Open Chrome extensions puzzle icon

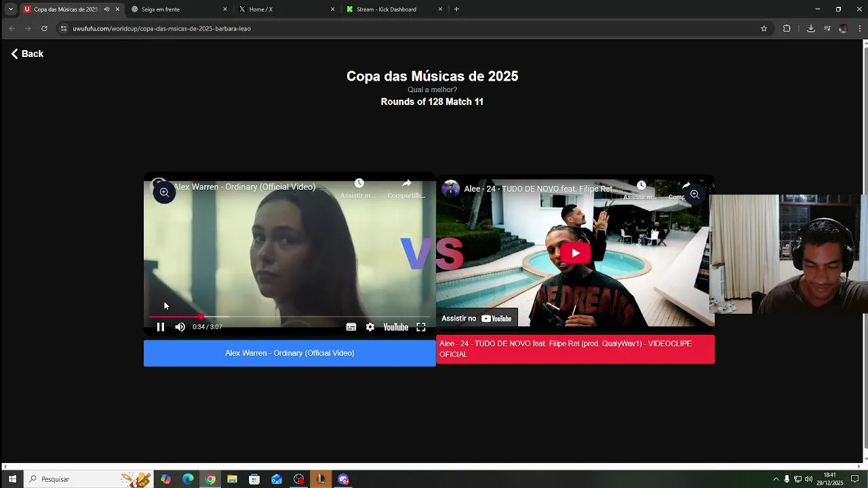click(x=787, y=28)
